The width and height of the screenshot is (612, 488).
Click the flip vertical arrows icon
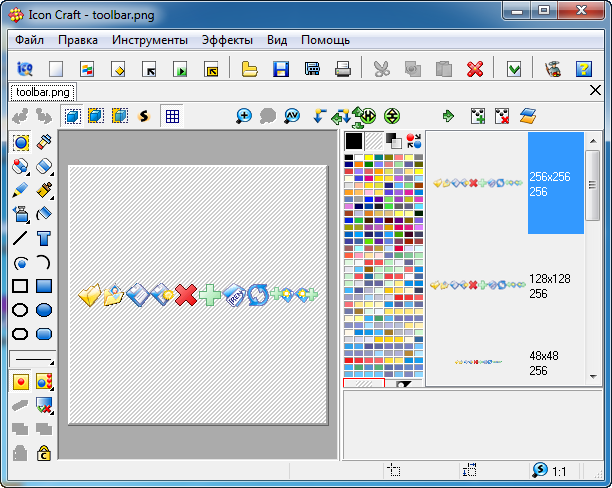click(x=392, y=116)
